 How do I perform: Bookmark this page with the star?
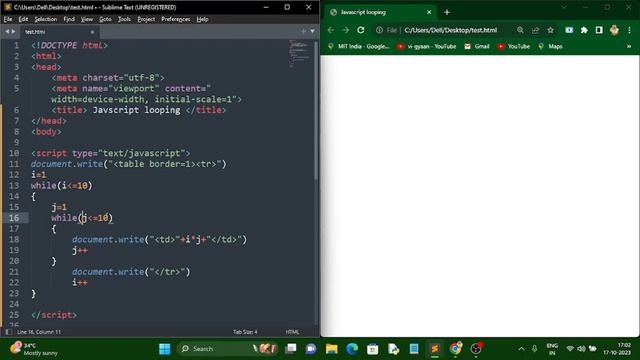[550, 30]
